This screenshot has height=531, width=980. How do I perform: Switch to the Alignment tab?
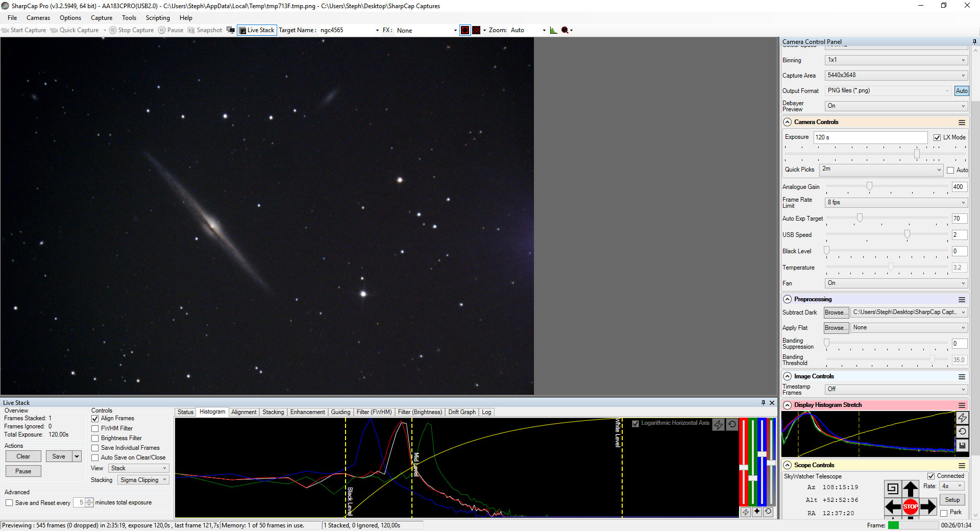tap(243, 412)
